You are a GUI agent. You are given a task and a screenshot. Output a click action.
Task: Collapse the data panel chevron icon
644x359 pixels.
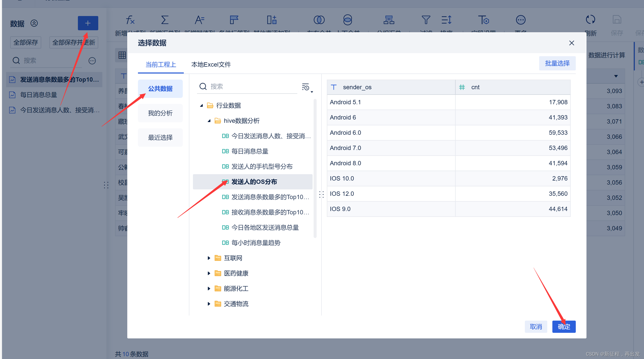[34, 23]
